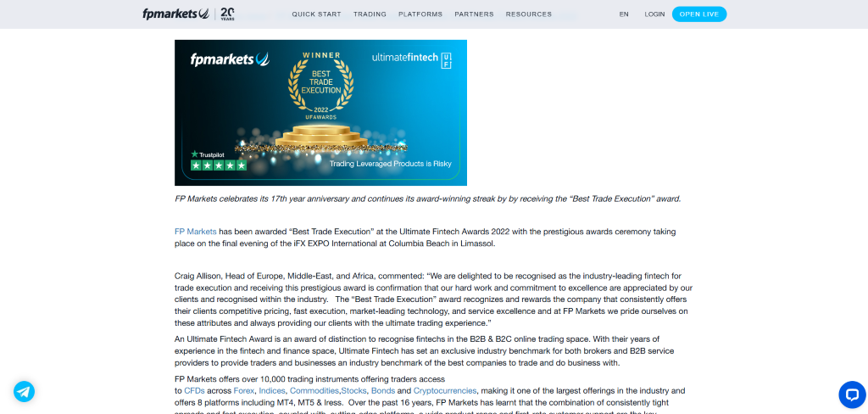Go to the FP Markets logo homepage

175,14
